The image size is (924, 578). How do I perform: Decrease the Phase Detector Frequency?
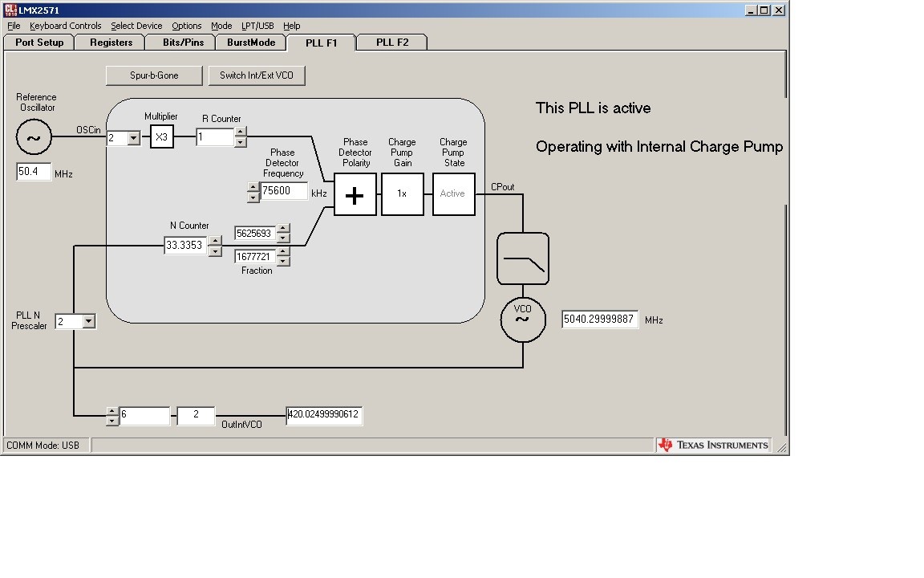tap(253, 197)
